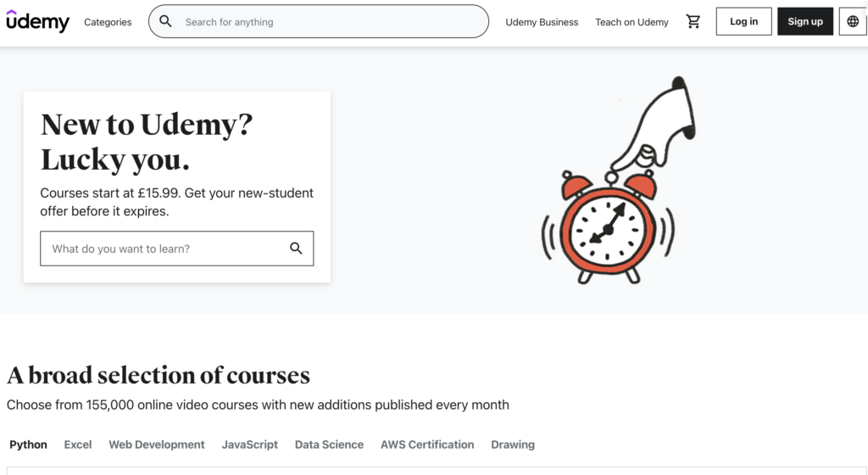
Task: Open the Udemy Business link
Action: click(x=542, y=22)
